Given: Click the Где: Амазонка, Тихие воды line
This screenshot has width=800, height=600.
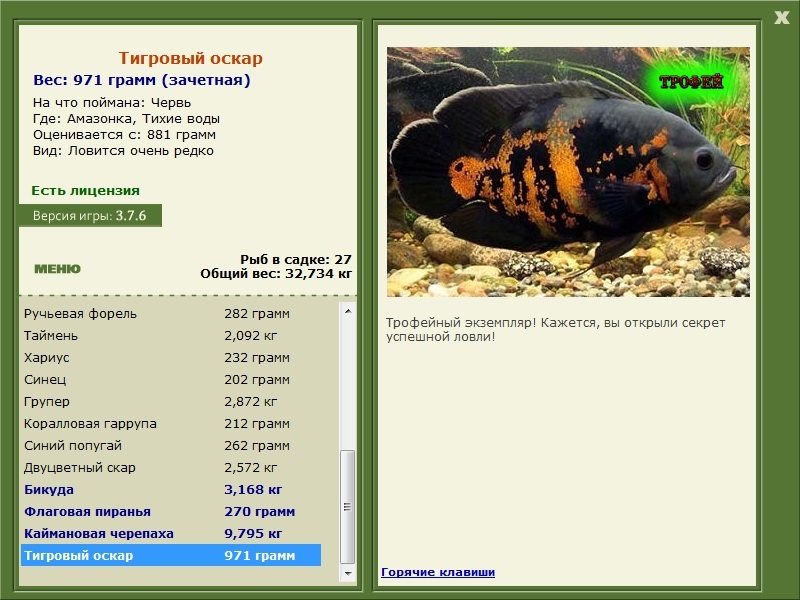Looking at the screenshot, I should point(126,119).
